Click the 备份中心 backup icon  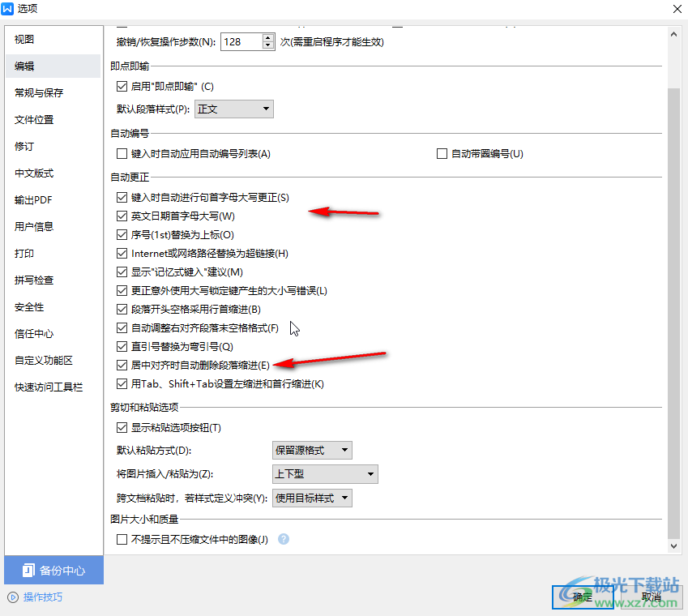click(x=28, y=571)
